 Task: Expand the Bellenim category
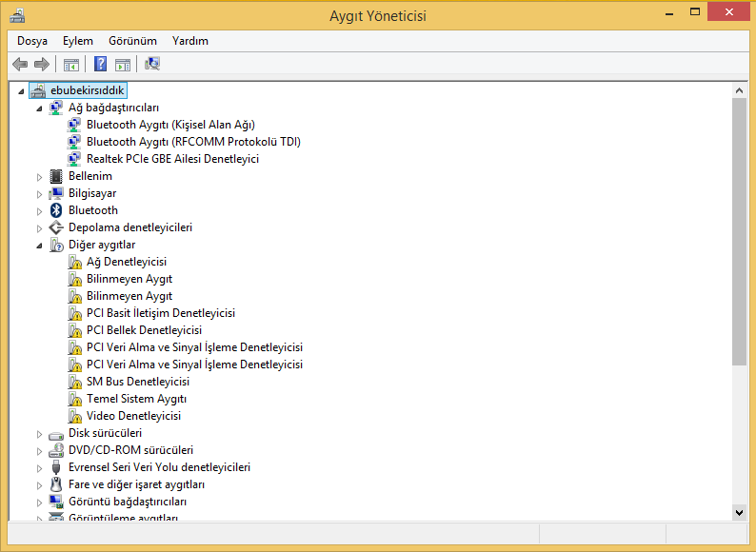tap(40, 177)
